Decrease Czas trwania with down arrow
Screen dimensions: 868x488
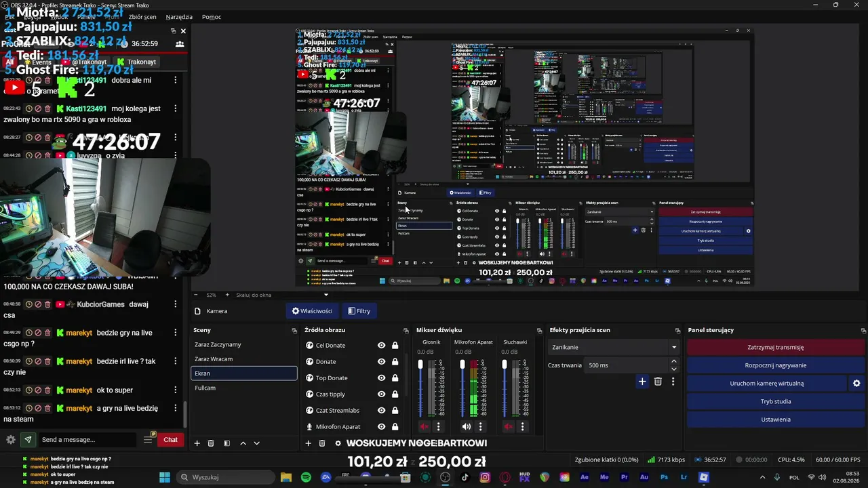[x=673, y=369]
